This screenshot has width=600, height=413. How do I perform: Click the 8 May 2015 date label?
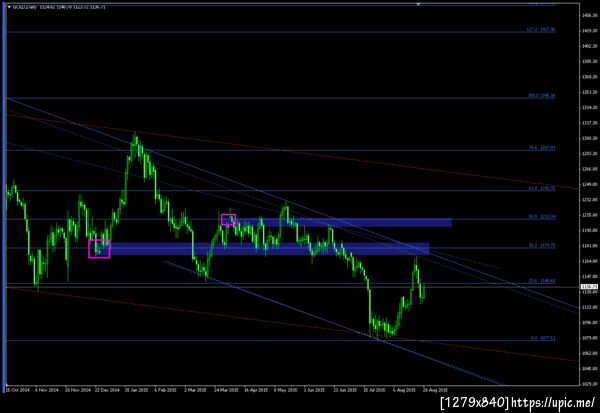point(285,390)
